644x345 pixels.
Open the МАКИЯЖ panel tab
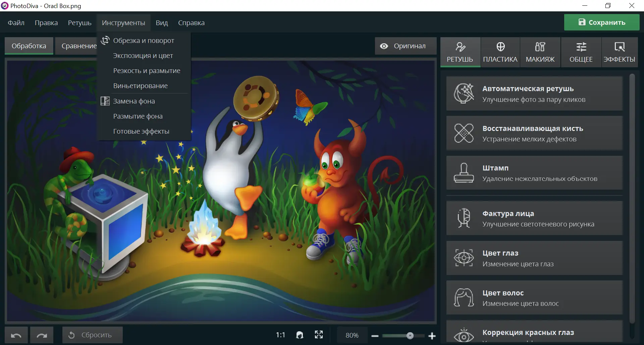[x=540, y=52]
